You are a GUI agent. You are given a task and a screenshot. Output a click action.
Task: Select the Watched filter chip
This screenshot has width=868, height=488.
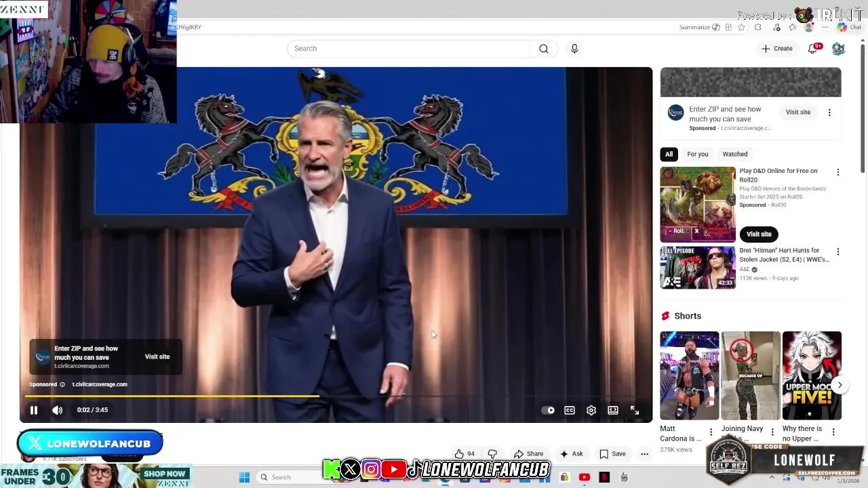[x=735, y=154]
